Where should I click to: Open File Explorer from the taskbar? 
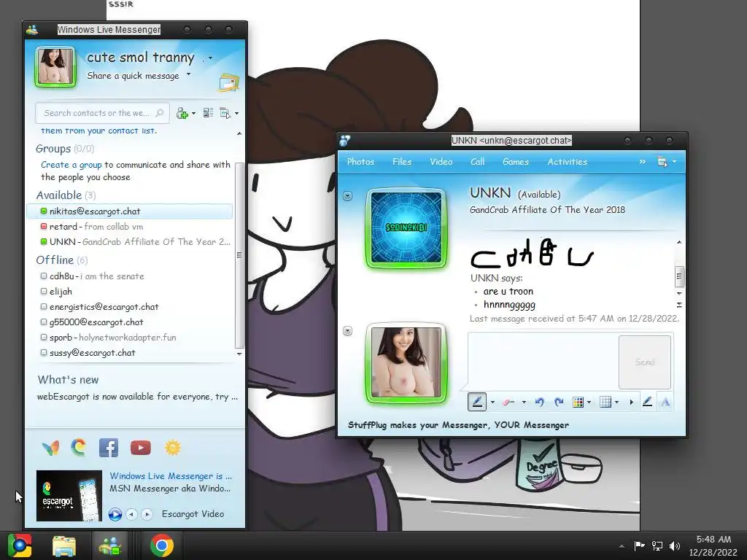tap(64, 546)
